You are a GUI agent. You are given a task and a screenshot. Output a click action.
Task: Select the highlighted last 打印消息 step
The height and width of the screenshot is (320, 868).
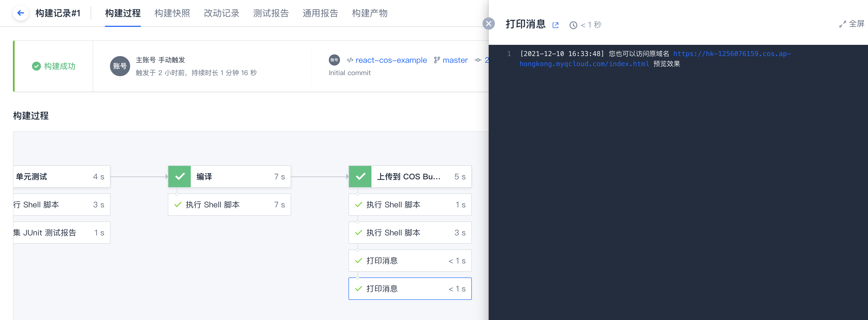coord(410,288)
